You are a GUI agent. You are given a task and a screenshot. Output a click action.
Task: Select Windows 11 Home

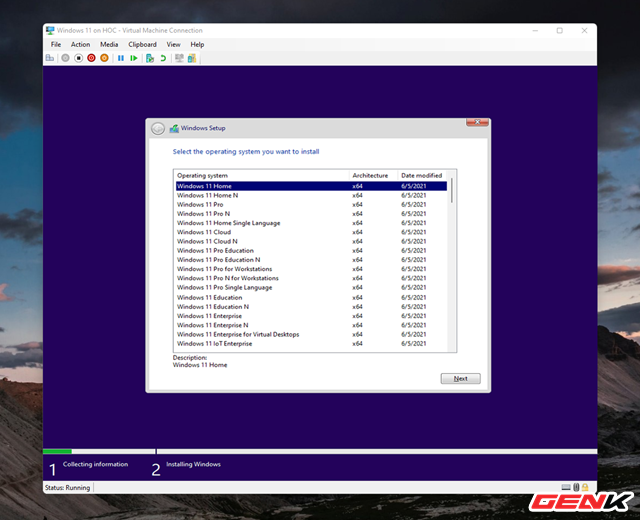[311, 186]
